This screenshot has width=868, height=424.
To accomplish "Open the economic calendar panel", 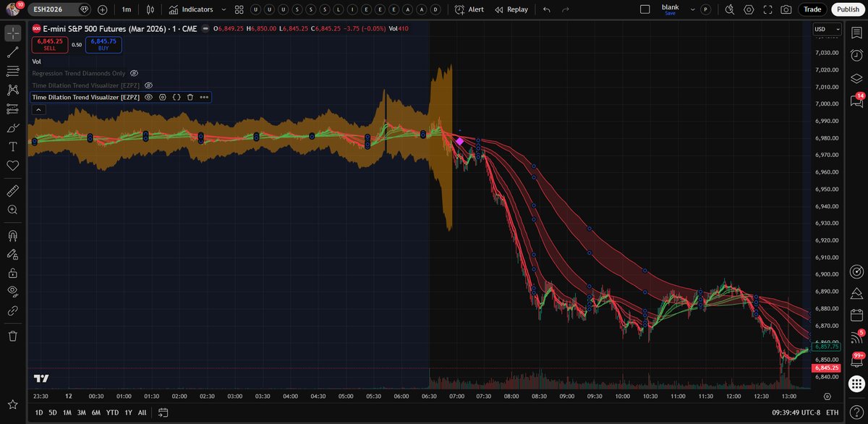I will click(856, 316).
